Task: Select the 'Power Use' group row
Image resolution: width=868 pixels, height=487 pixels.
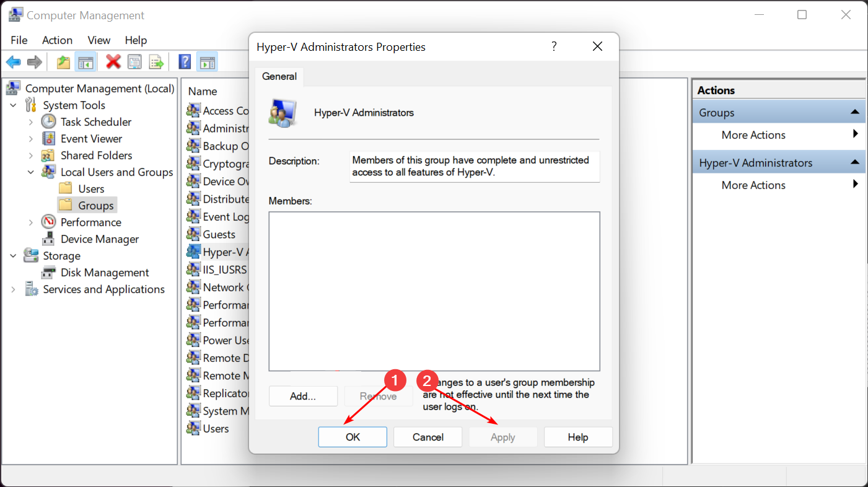Action: tap(217, 340)
